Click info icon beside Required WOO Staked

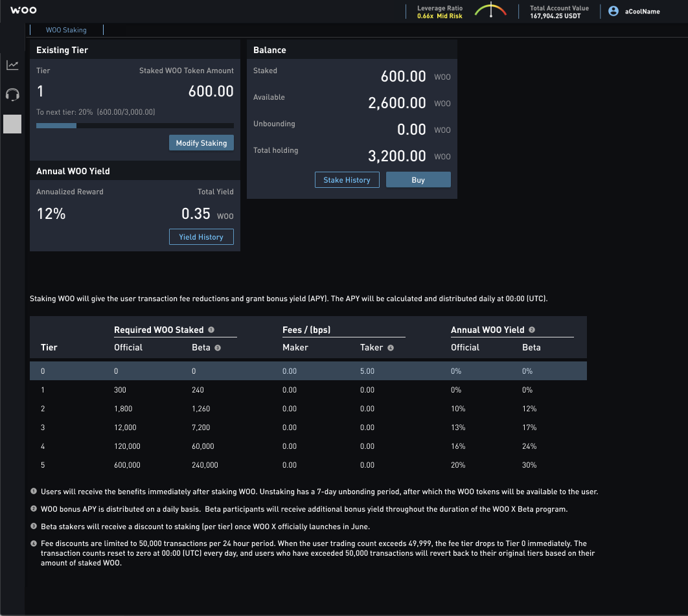point(211,330)
